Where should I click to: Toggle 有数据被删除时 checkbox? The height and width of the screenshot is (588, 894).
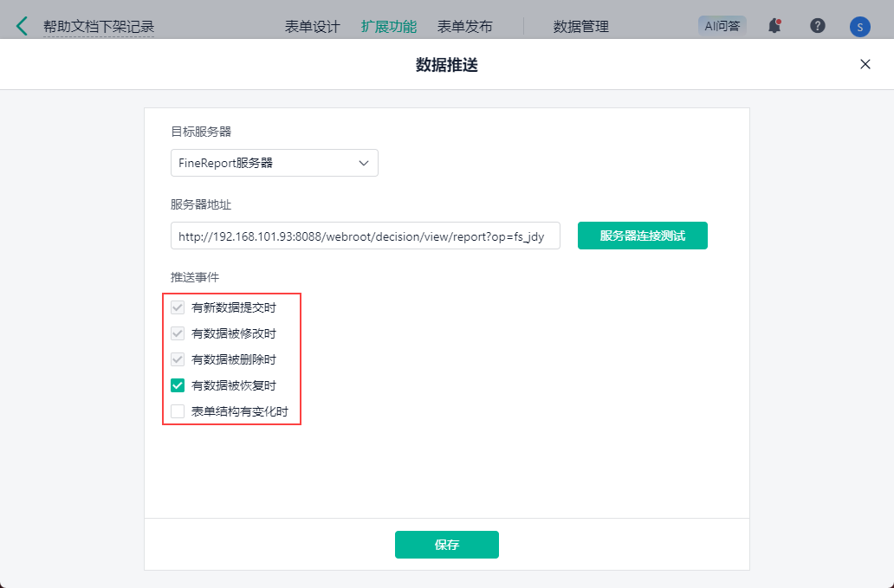tap(178, 359)
